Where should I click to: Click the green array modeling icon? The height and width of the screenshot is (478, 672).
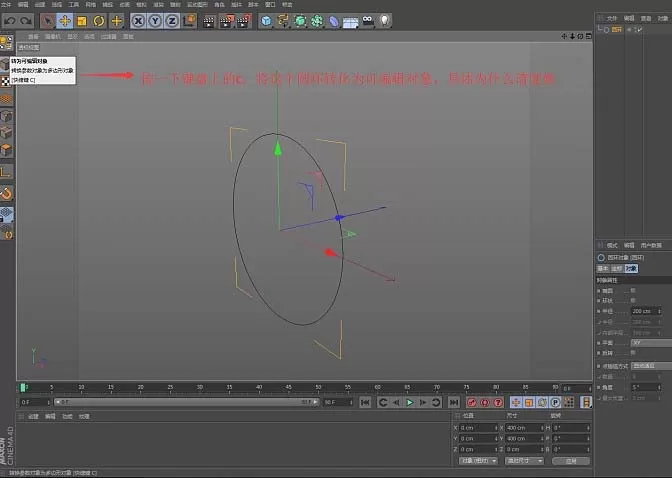[x=317, y=21]
